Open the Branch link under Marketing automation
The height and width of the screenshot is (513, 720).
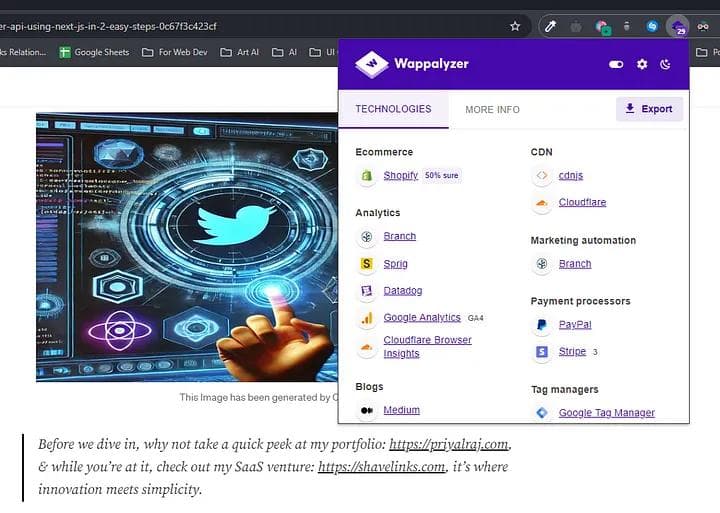click(575, 264)
